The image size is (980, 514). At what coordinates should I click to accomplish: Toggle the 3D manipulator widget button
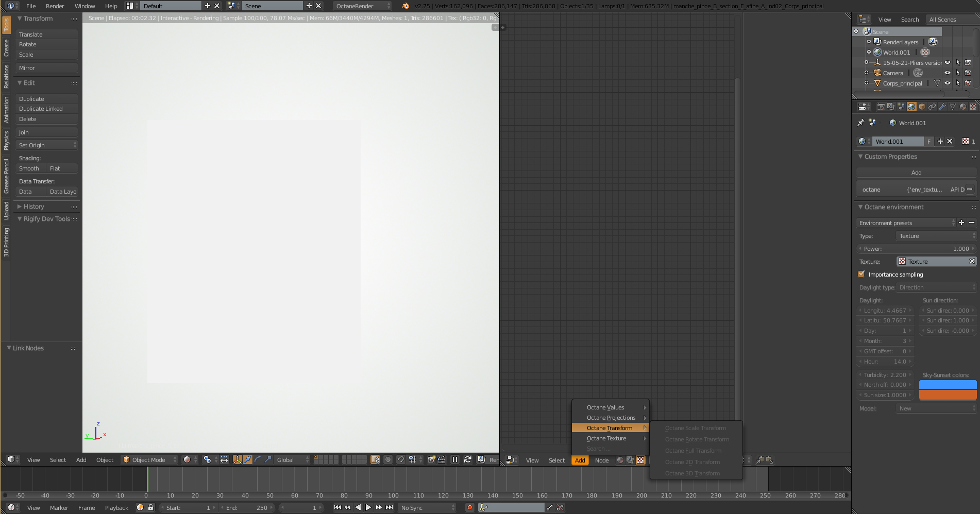pos(238,459)
